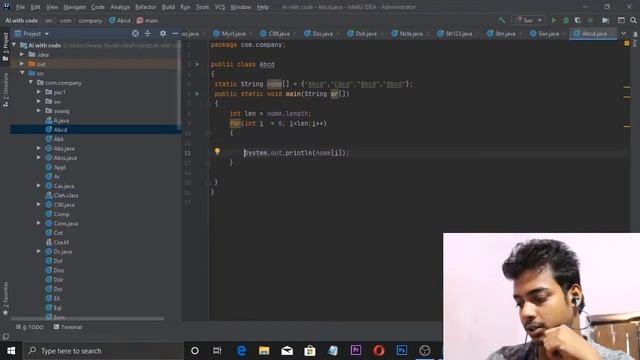The height and width of the screenshot is (360, 640).
Task: Click the run gutter arrow beside main method
Action: coord(197,93)
